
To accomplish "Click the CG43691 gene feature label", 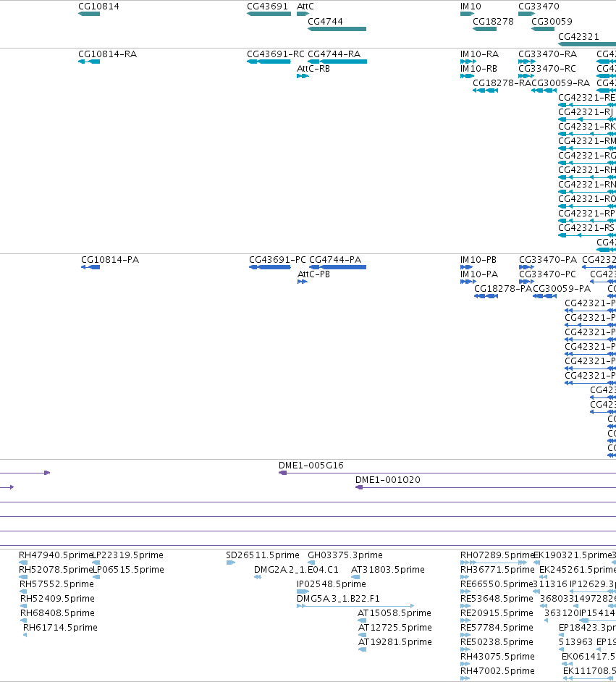I will pos(267,7).
